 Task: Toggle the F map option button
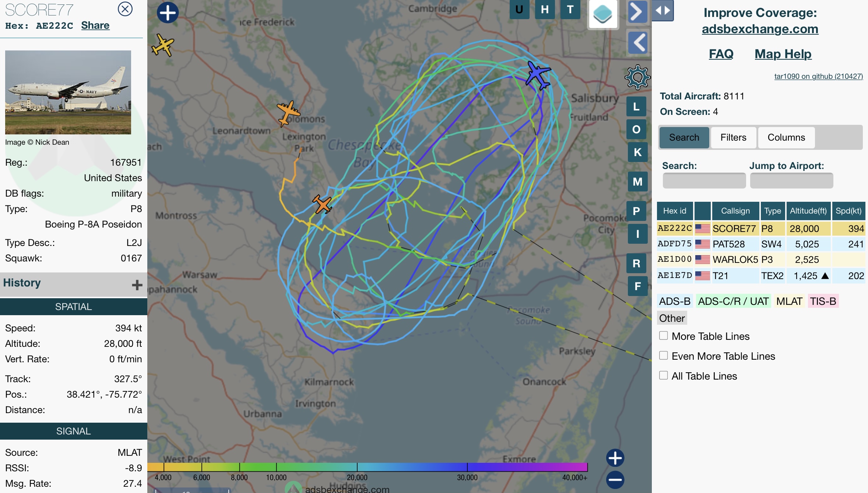tap(637, 286)
